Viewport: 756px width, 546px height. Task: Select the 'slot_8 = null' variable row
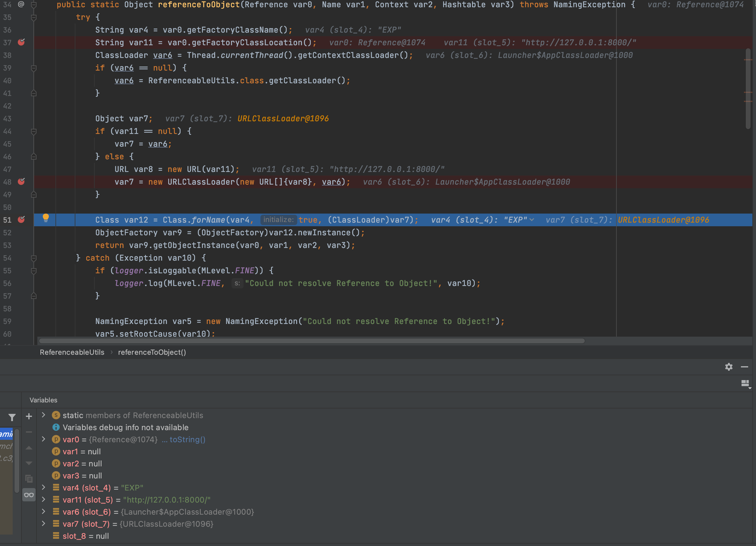[x=394, y=536]
